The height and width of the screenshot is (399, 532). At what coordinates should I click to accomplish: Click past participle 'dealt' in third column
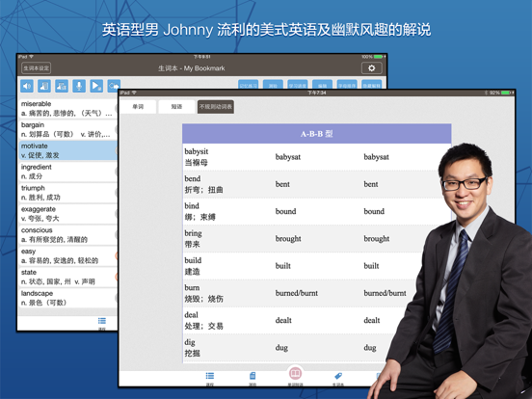372,320
